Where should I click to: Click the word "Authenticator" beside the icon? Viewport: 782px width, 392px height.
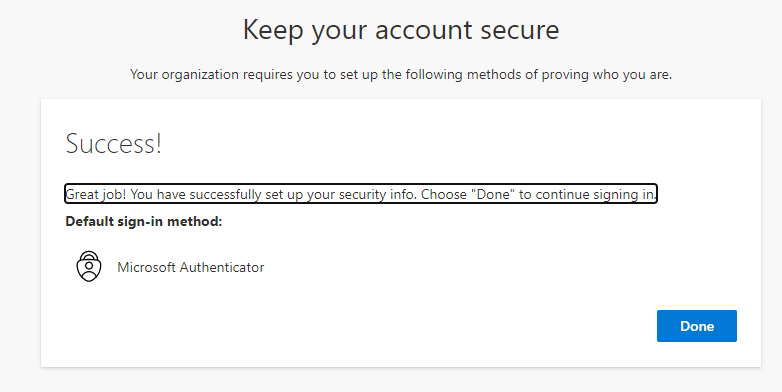[222, 267]
